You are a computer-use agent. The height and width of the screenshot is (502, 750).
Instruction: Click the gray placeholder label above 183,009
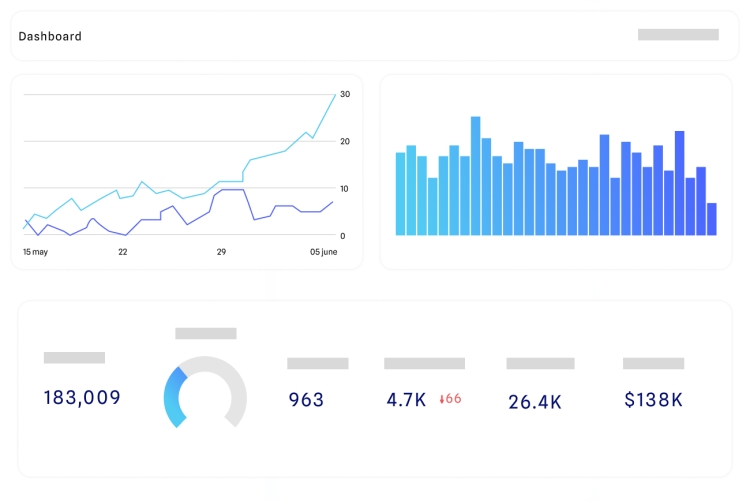tap(74, 357)
